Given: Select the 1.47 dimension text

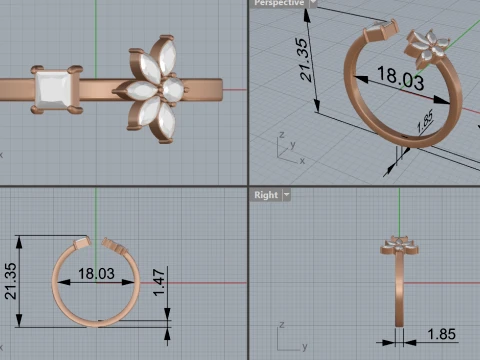Looking at the screenshot, I should point(159,283).
